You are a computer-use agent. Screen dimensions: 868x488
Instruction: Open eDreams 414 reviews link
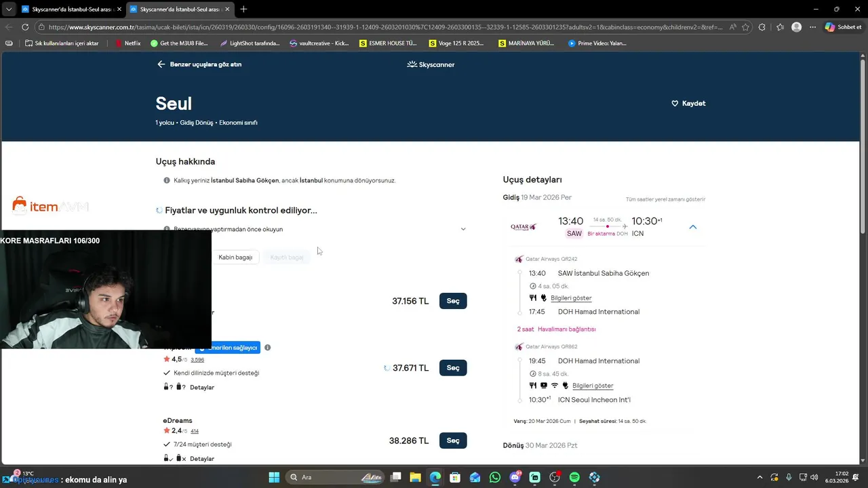coord(195,431)
